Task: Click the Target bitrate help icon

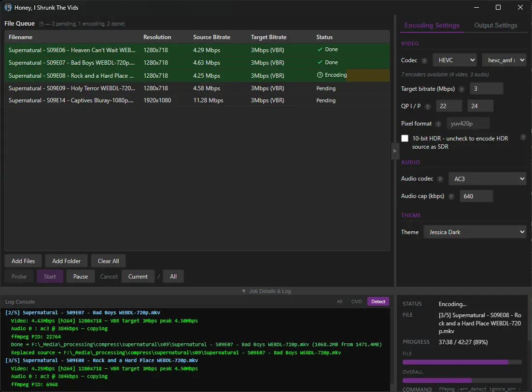Action: point(462,89)
